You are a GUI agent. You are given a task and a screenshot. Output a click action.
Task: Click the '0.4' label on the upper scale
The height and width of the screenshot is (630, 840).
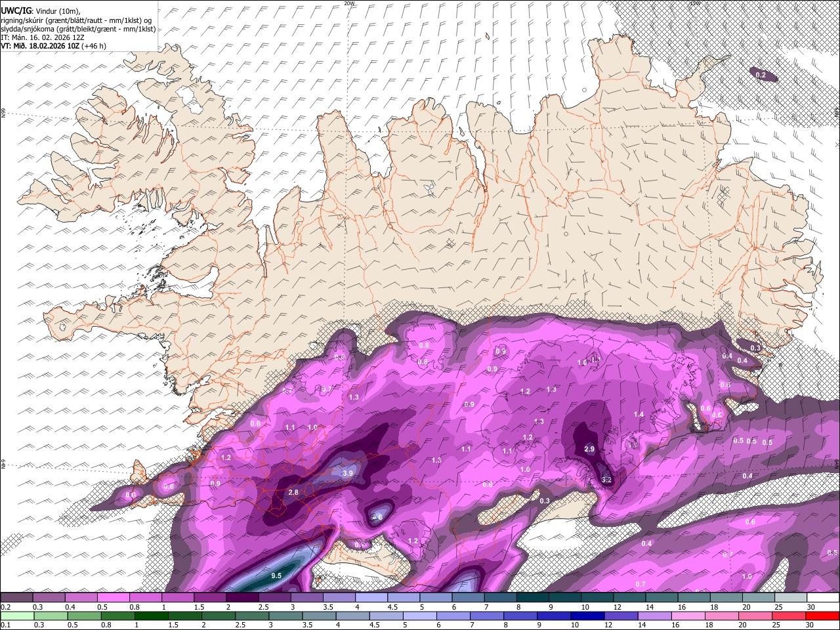(70, 606)
